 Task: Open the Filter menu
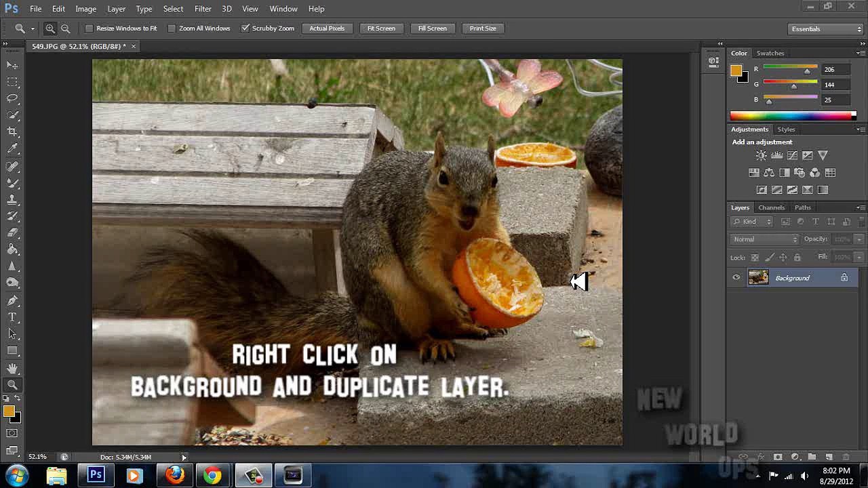point(203,9)
